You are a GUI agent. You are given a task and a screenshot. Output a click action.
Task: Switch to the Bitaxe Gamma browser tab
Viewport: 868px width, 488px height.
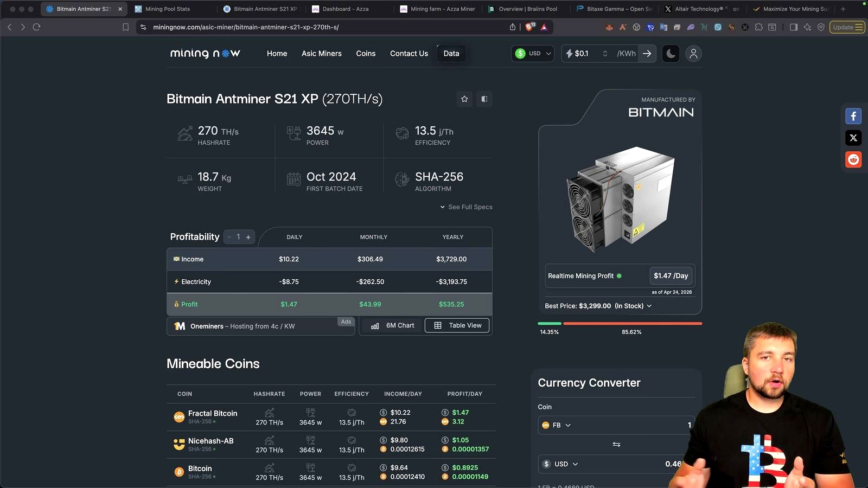pos(615,9)
